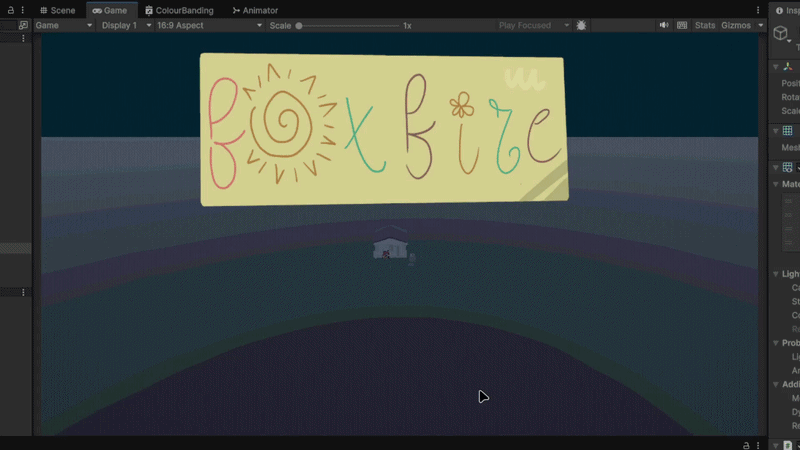Toggle the bug frame debugger icon

(581, 25)
